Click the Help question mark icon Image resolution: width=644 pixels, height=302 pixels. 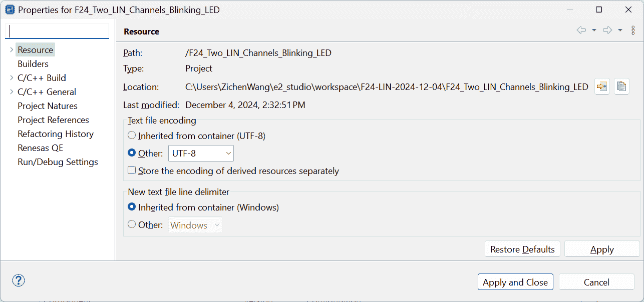(19, 280)
